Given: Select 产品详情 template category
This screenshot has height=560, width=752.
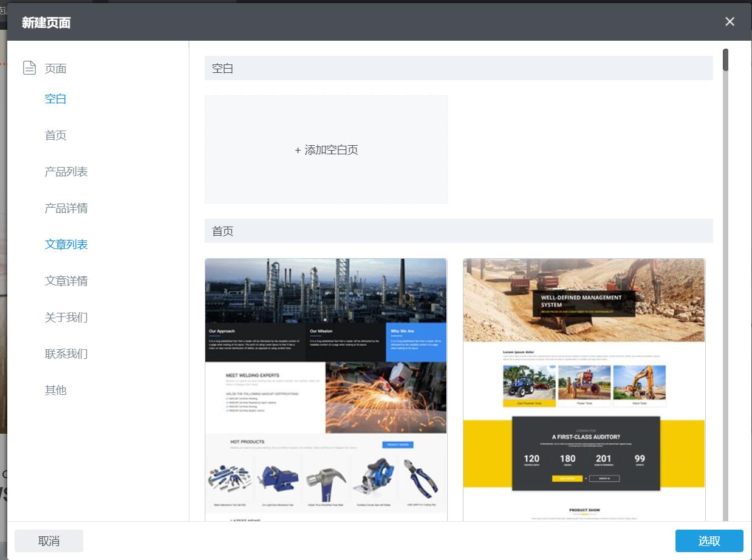Looking at the screenshot, I should pyautogui.click(x=66, y=208).
